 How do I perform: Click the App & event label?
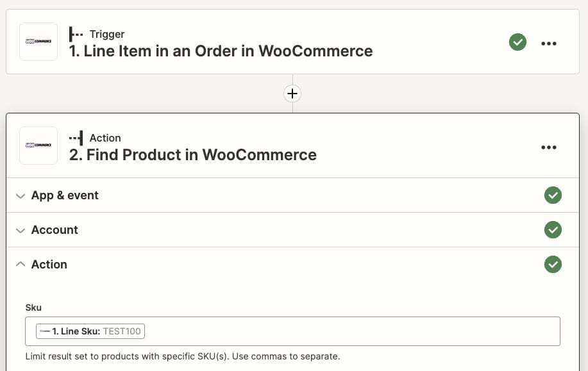click(x=65, y=195)
